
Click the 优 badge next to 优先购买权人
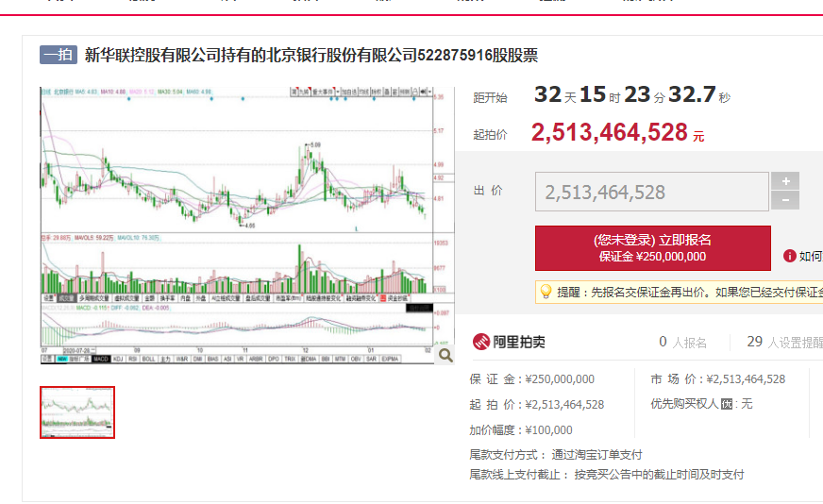[x=727, y=404]
